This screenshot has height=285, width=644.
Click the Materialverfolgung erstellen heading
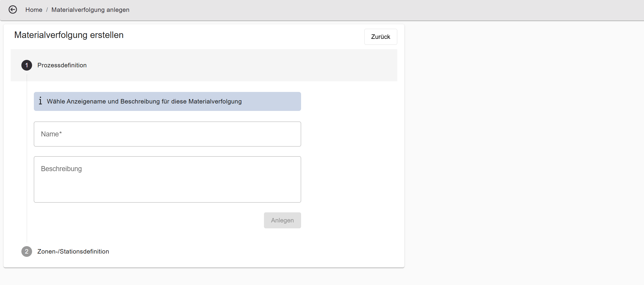click(69, 35)
